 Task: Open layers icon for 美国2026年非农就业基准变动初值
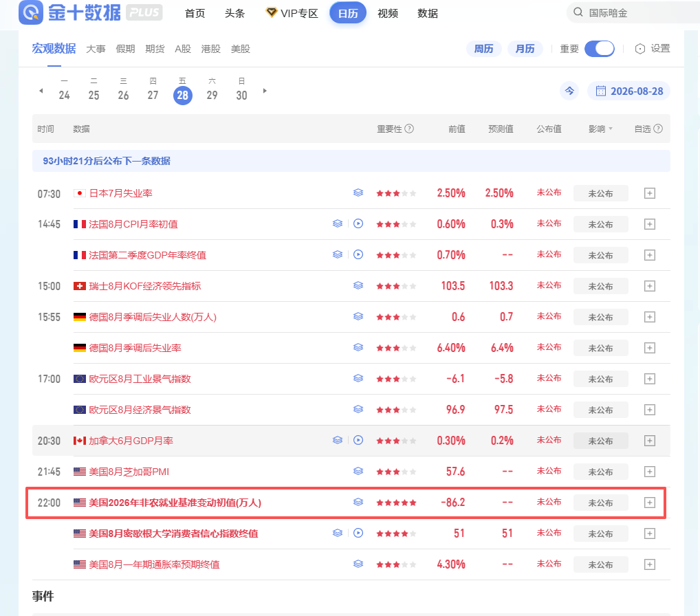[358, 502]
